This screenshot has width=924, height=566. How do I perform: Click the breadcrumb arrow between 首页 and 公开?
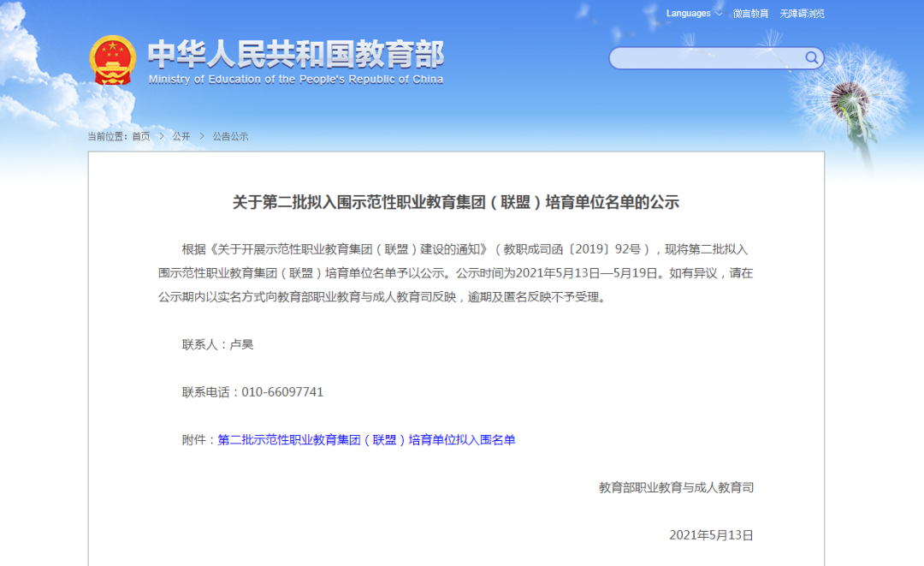coord(161,136)
